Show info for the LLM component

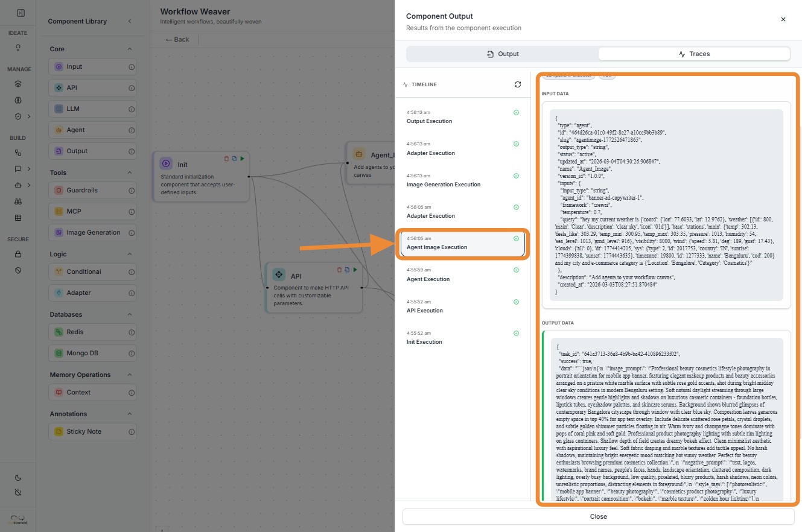(132, 109)
